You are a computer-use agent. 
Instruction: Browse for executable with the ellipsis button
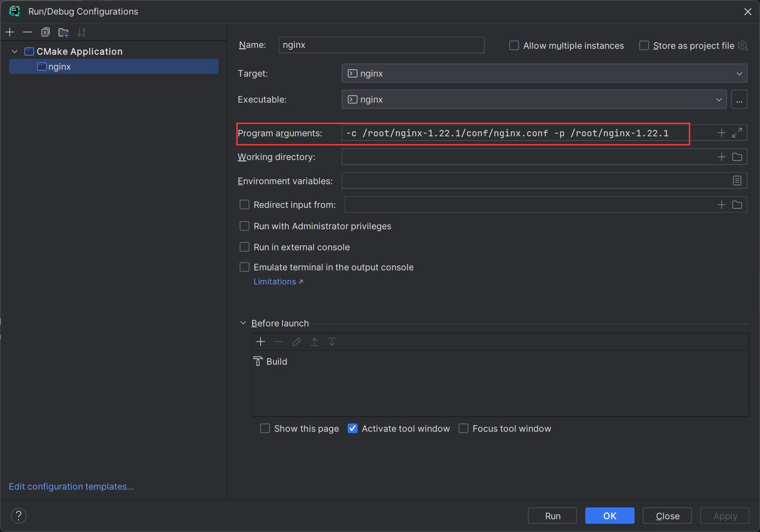tap(739, 99)
